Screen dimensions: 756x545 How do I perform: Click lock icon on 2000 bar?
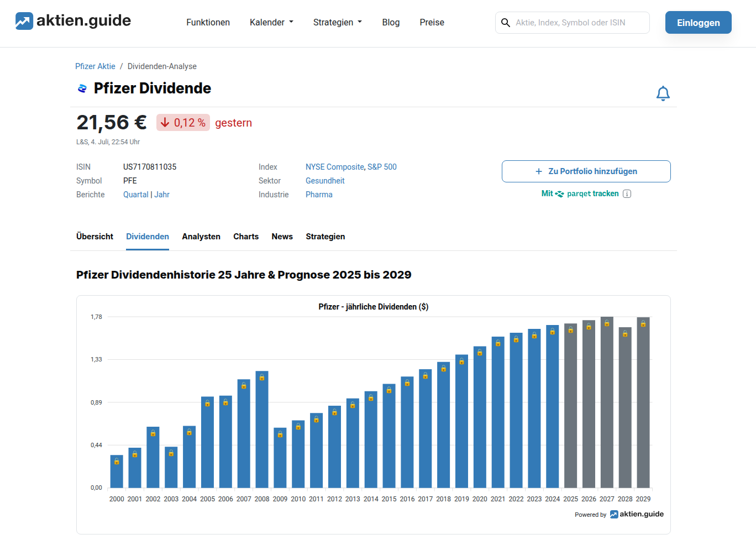117,461
